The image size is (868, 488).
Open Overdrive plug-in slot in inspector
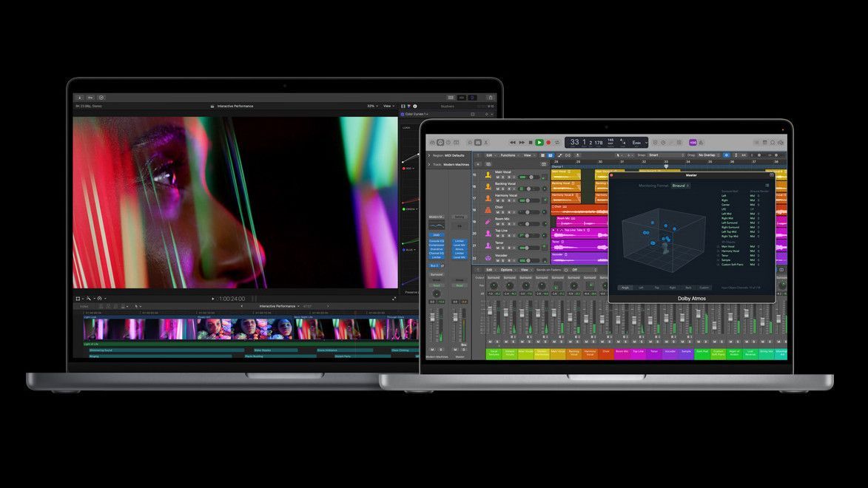[436, 249]
